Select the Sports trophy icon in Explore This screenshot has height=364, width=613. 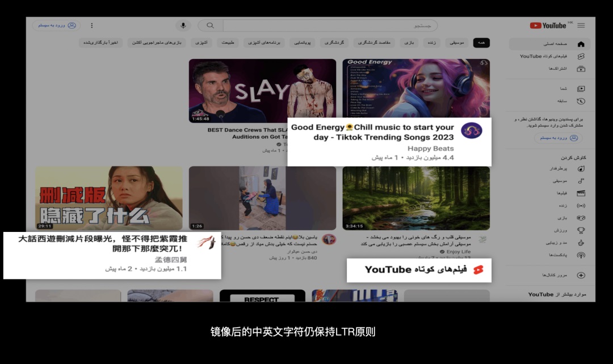(x=580, y=229)
